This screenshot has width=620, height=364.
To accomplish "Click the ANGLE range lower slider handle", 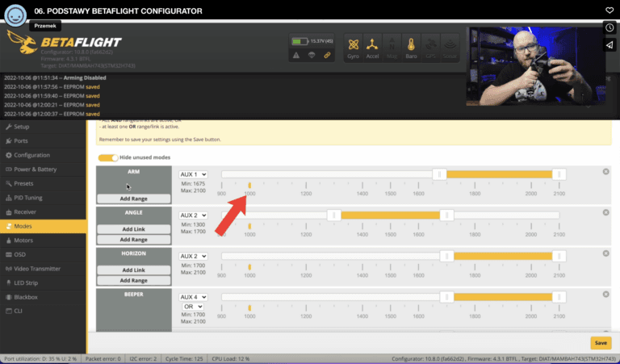I will tap(334, 215).
